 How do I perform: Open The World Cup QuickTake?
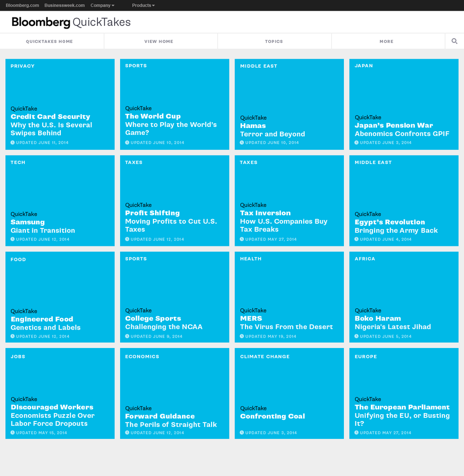pos(175,104)
